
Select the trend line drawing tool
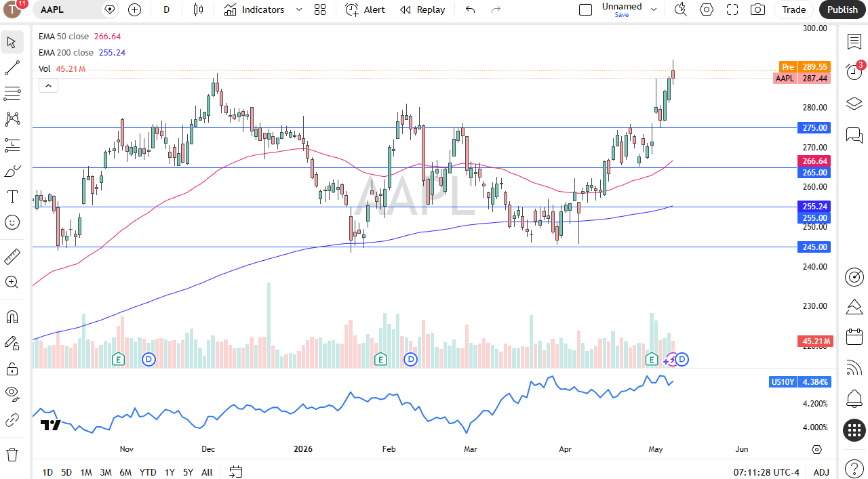tap(12, 68)
